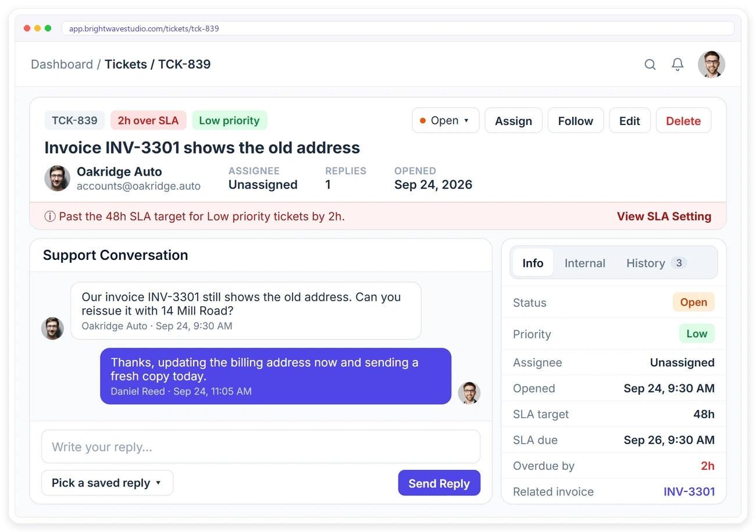Viewport: 756px width, 532px height.
Task: Delete the ticket
Action: click(x=683, y=120)
